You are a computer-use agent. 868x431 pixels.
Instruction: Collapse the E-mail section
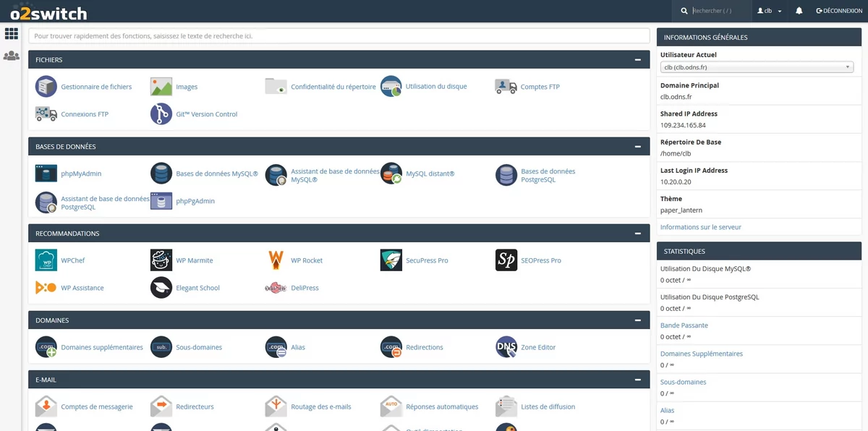coord(637,380)
